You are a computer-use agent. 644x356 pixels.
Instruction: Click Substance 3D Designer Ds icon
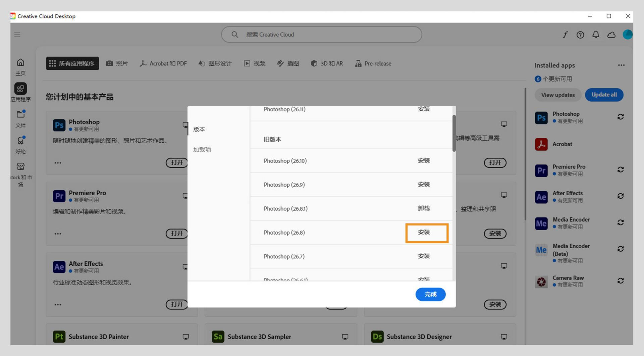click(377, 337)
